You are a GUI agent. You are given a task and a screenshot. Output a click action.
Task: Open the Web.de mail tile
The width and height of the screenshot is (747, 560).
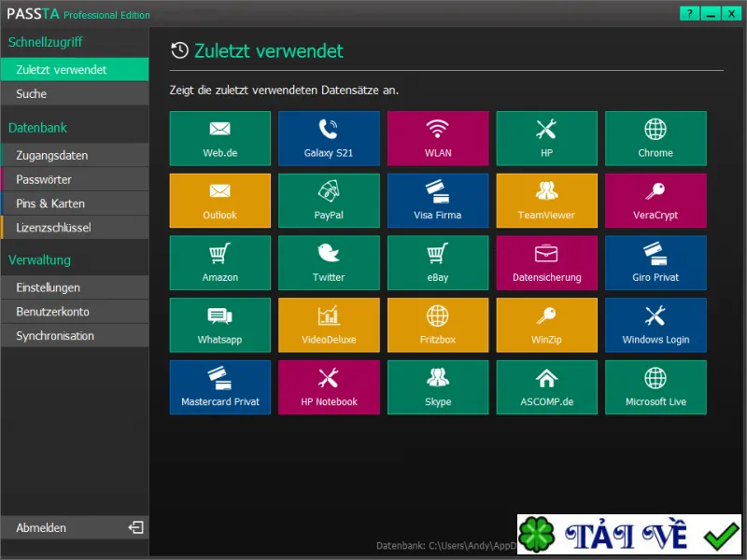point(220,138)
